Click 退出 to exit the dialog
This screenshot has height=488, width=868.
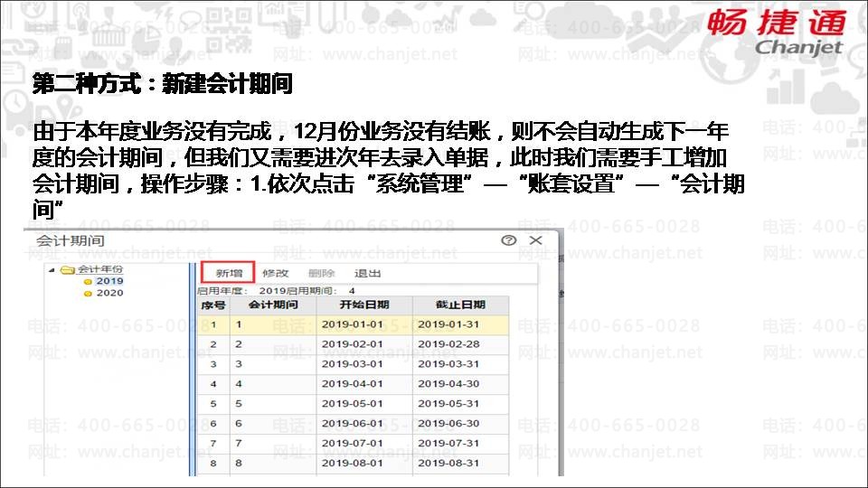tap(368, 273)
